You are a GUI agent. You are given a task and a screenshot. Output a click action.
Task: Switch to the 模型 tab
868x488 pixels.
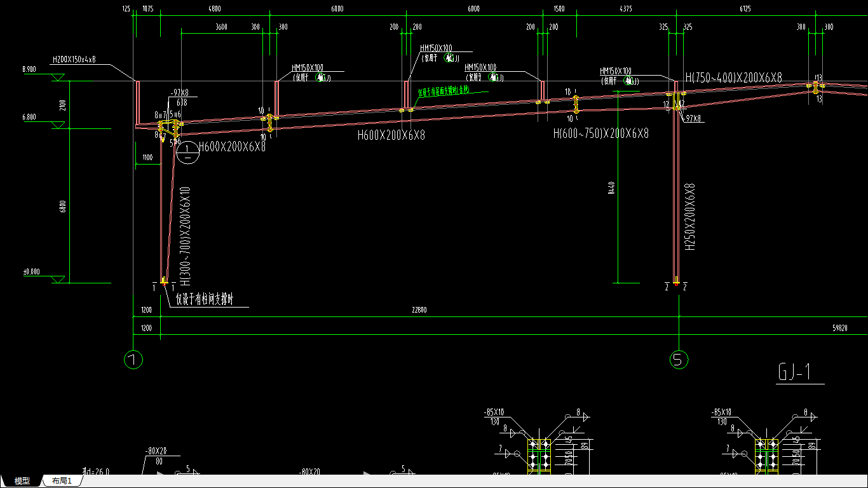22,481
